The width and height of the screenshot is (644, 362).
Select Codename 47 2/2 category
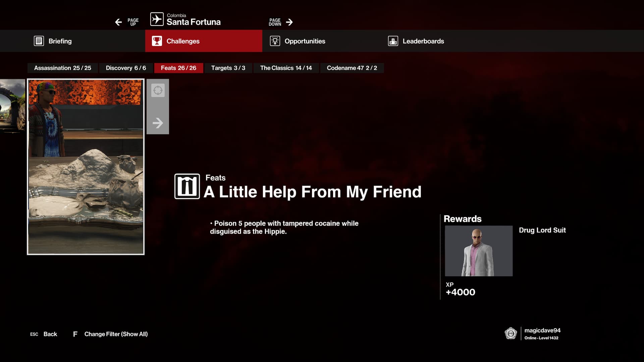(352, 68)
